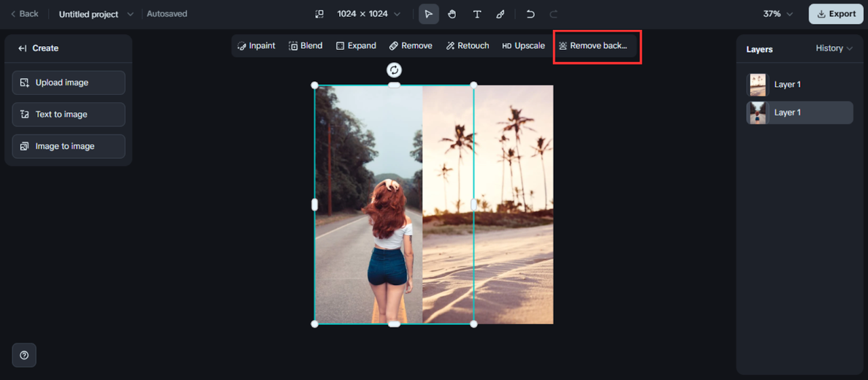The height and width of the screenshot is (380, 868).
Task: Go Back to the previous page
Action: (x=24, y=14)
